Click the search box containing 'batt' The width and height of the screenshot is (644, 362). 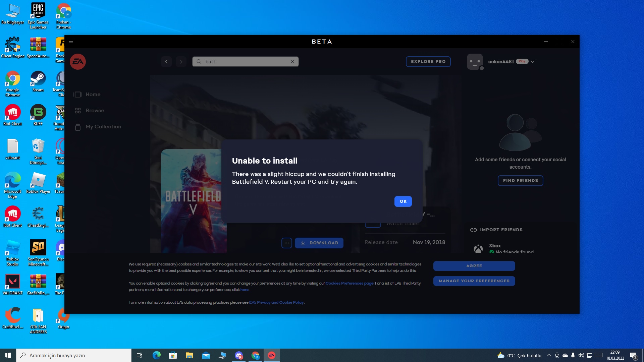(x=245, y=62)
